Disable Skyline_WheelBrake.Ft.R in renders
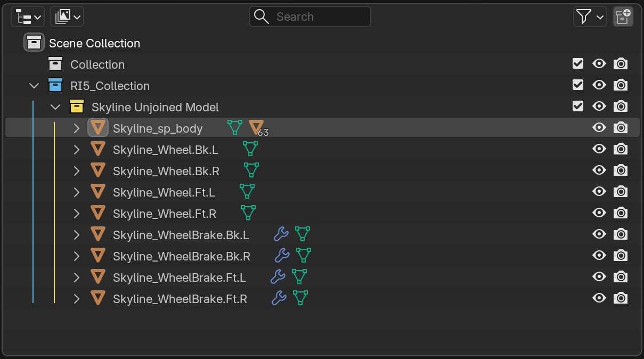Screen dimensions: 644x359 click(x=621, y=298)
